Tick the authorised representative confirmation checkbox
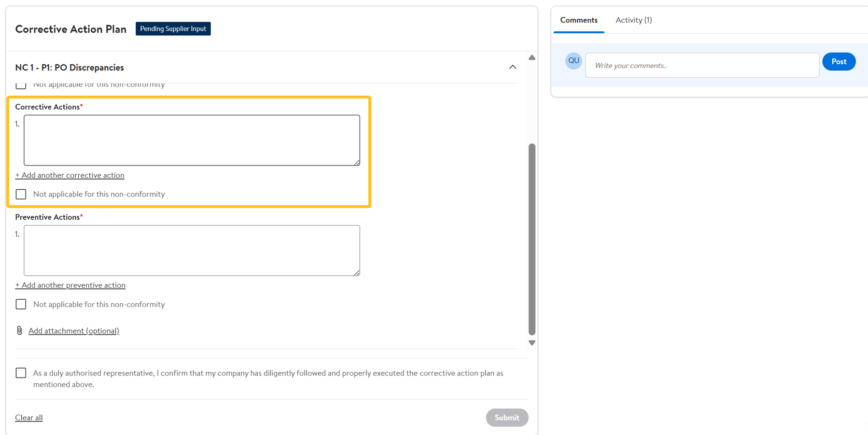The width and height of the screenshot is (868, 435). [x=21, y=373]
